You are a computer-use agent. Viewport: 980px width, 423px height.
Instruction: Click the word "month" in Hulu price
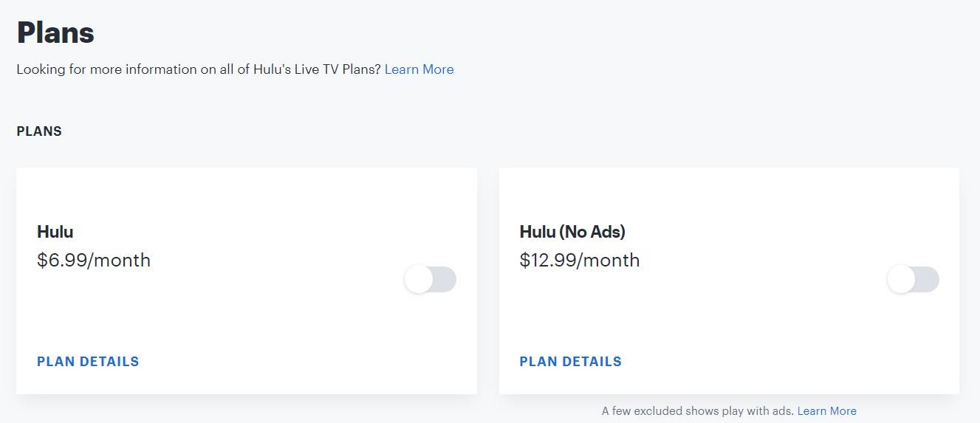point(122,260)
